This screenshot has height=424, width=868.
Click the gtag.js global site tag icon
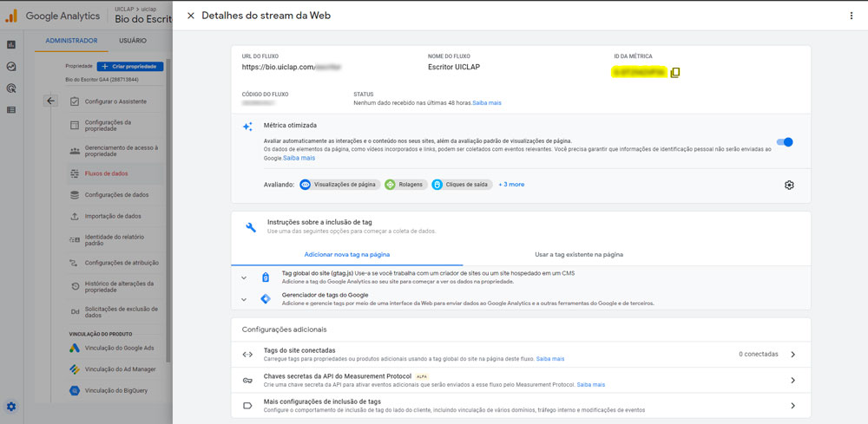point(266,277)
